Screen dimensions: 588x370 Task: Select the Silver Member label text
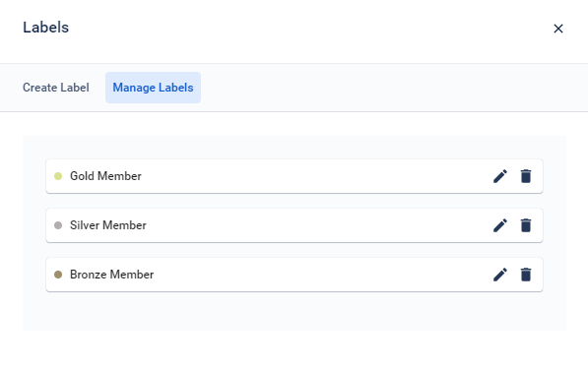point(108,225)
